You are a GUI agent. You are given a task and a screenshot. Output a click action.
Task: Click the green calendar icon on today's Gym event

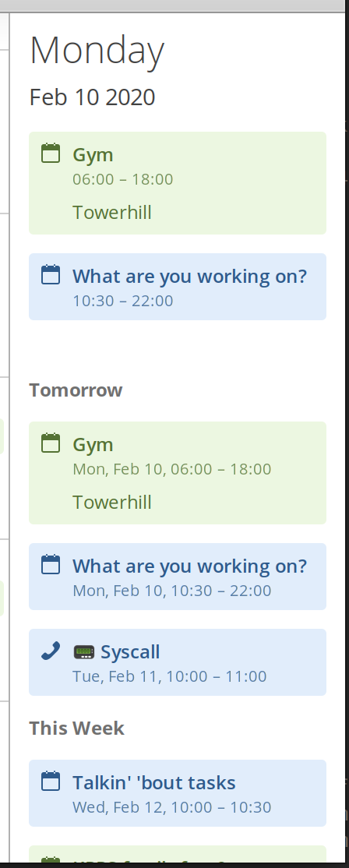pyautogui.click(x=51, y=153)
